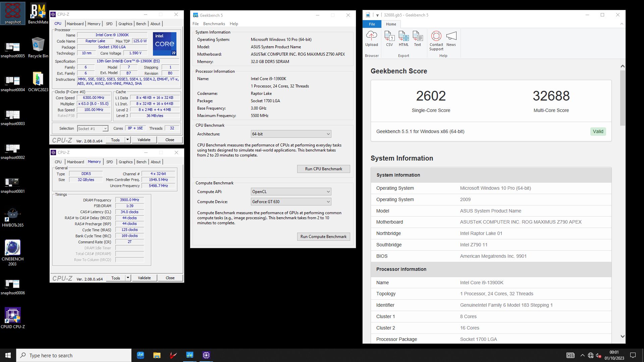Launch HWBOTx265 desktop shortcut
644x362 pixels.
[x=13, y=218]
